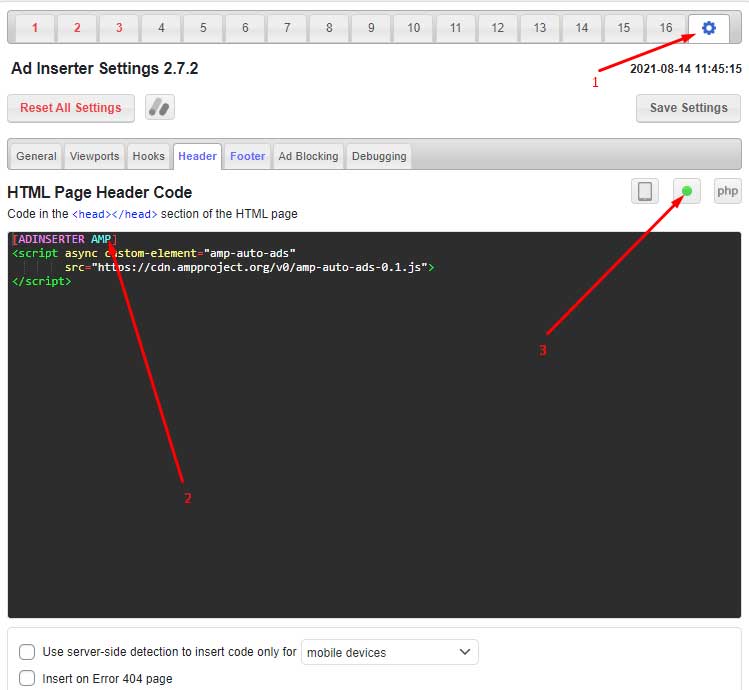Switch to block tab 16
Image resolution: width=749 pixels, height=690 pixels.
pos(665,28)
